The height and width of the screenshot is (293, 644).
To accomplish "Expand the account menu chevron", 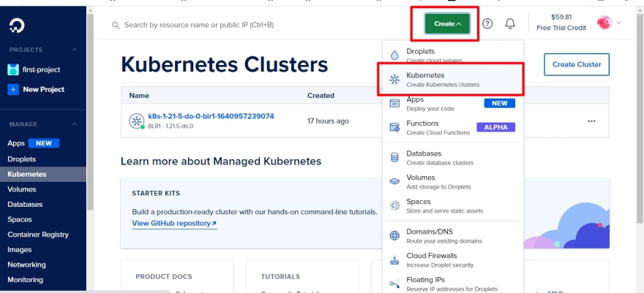I will click(618, 23).
